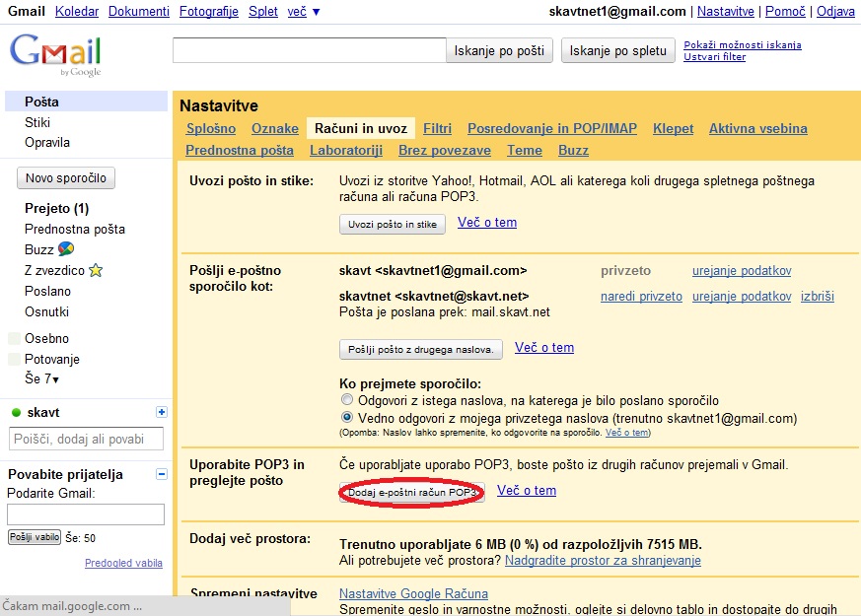The width and height of the screenshot is (861, 616).
Task: Open the Buzz settings tab
Action: 573,150
